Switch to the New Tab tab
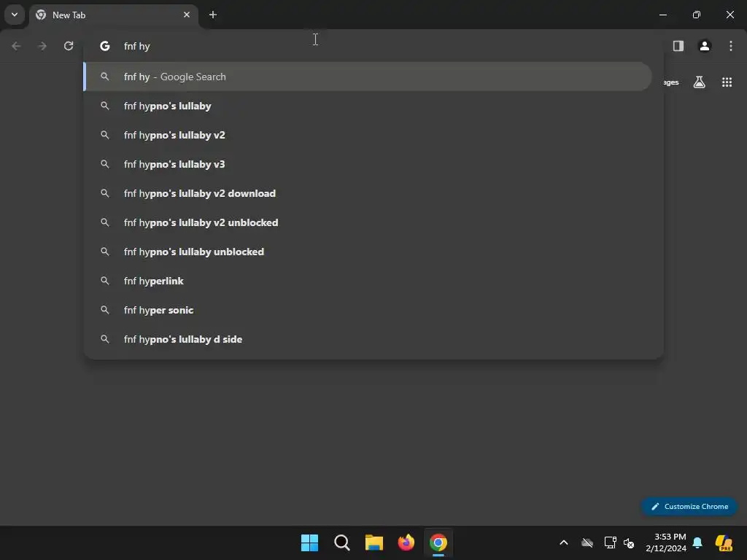Screen dimensions: 747x560 point(113,15)
